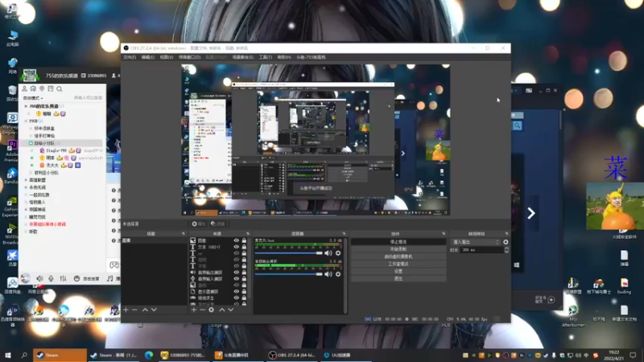Open YY music note icon
This screenshot has height=362, width=644.
click(x=109, y=278)
